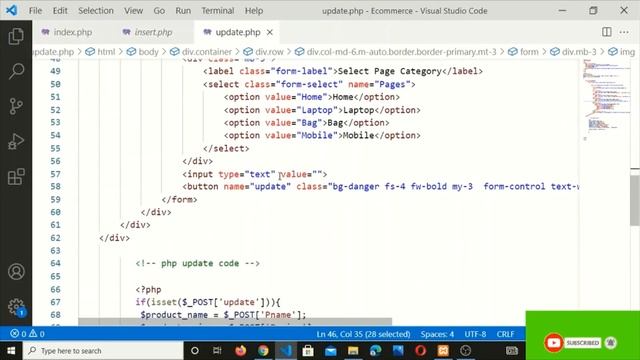The image size is (640, 360).
Task: Open the Go menu
Action: tap(159, 11)
